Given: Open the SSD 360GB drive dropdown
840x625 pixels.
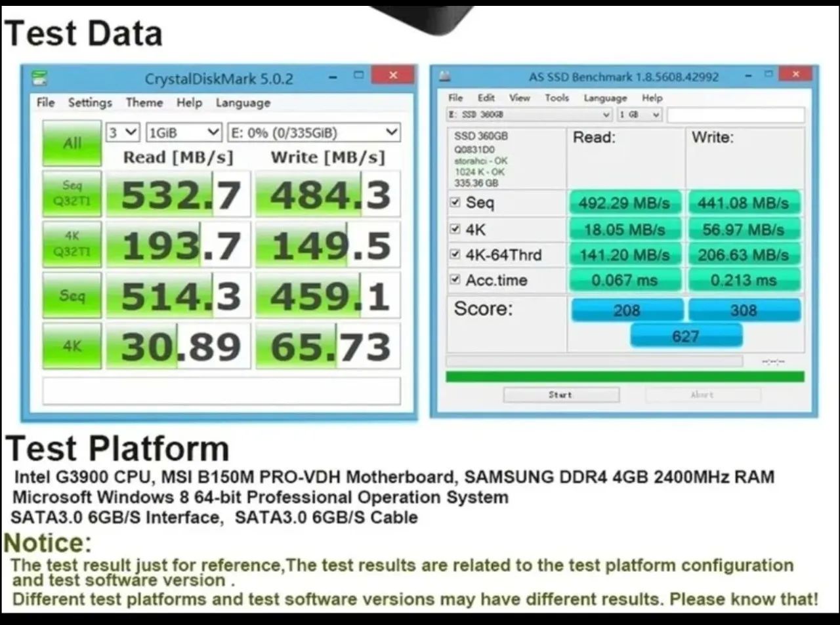Looking at the screenshot, I should click(529, 115).
